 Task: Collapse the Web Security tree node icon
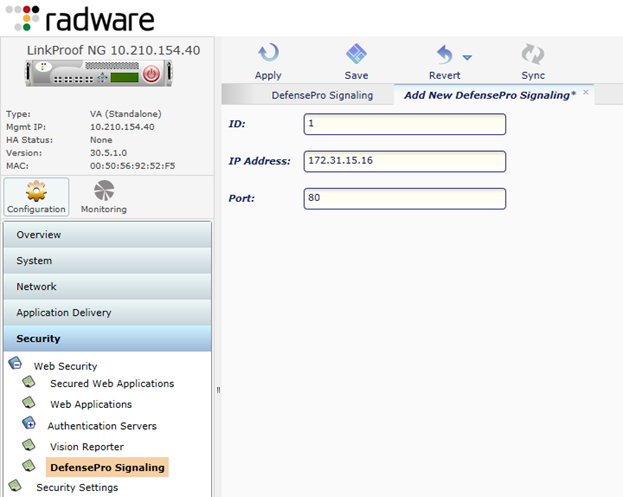tap(15, 363)
